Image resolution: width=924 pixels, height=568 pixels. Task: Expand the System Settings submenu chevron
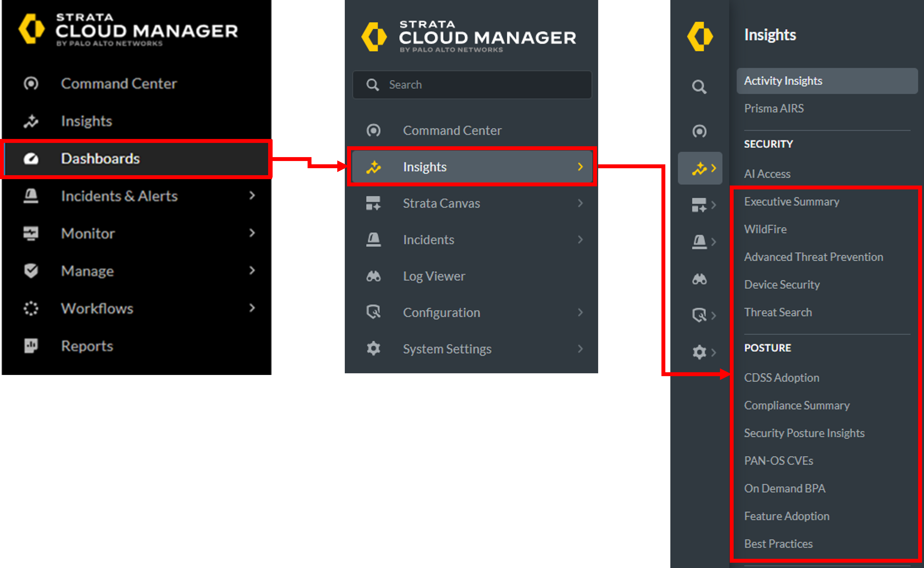click(580, 348)
